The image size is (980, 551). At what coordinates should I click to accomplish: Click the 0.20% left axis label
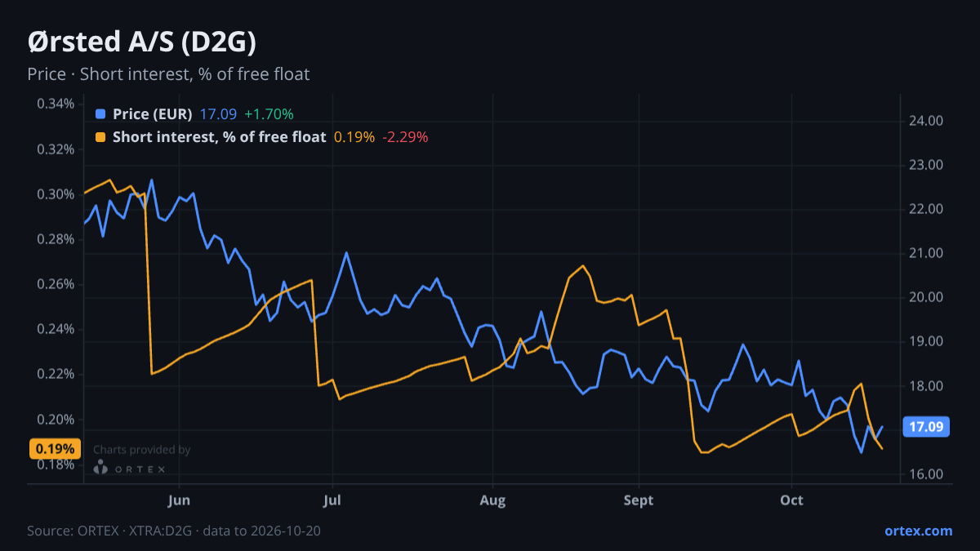tap(56, 420)
